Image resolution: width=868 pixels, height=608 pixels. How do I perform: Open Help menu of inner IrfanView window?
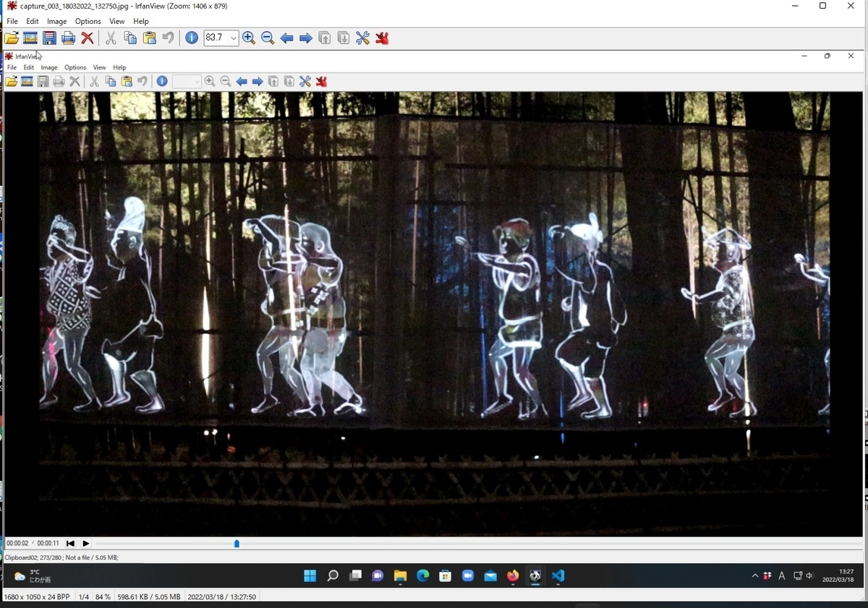point(119,67)
